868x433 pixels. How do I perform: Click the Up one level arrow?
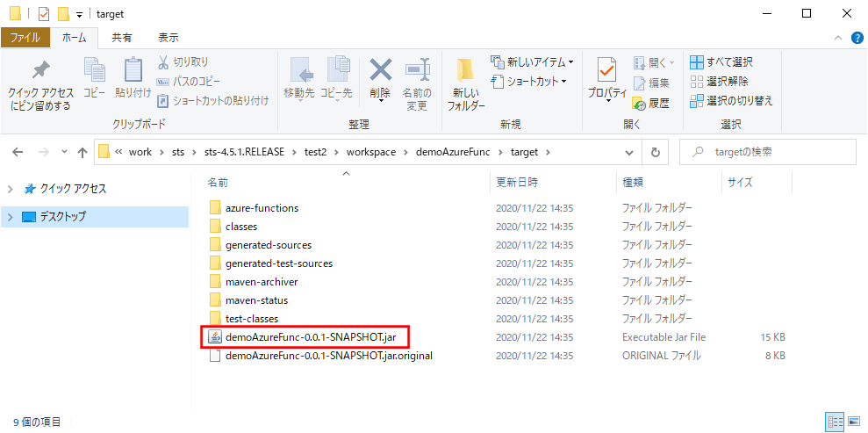(x=82, y=152)
